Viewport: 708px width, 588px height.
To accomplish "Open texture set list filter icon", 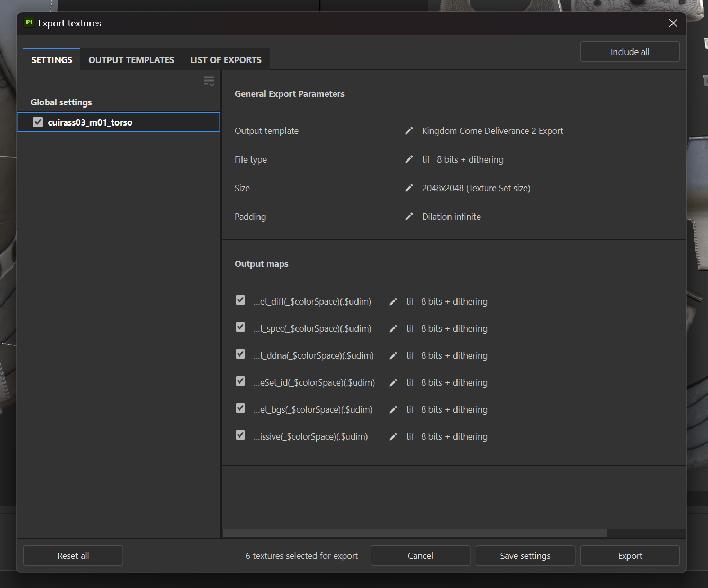I will click(209, 82).
